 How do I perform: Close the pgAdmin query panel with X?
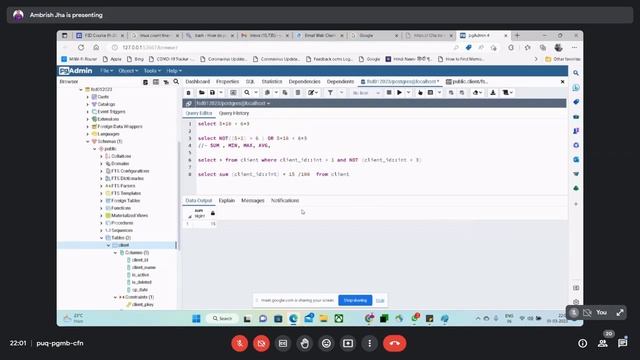[x=562, y=82]
